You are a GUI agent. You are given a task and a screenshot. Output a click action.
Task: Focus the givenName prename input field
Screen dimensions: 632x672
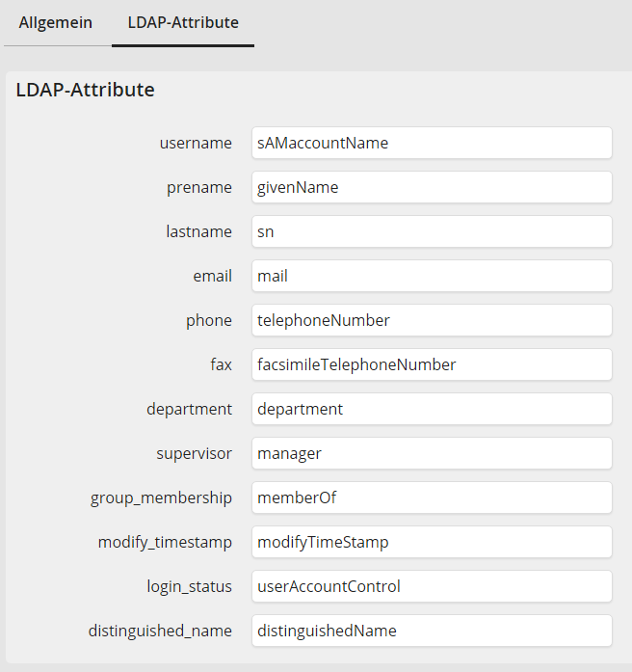(x=432, y=187)
